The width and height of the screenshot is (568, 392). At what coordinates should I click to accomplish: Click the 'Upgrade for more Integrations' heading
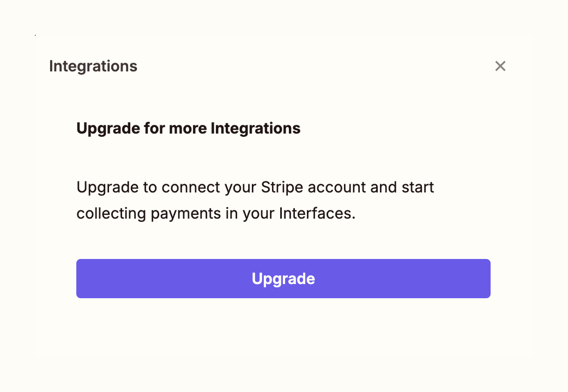[189, 129]
